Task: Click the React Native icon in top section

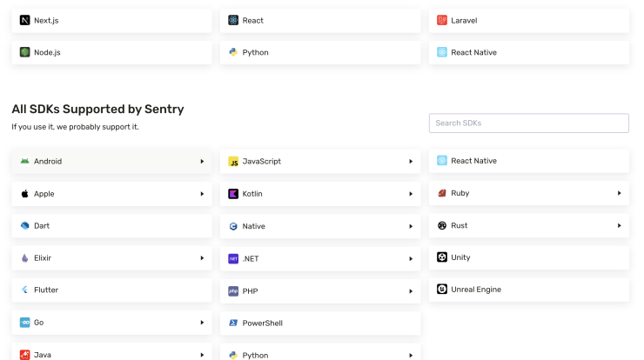Action: point(442,52)
